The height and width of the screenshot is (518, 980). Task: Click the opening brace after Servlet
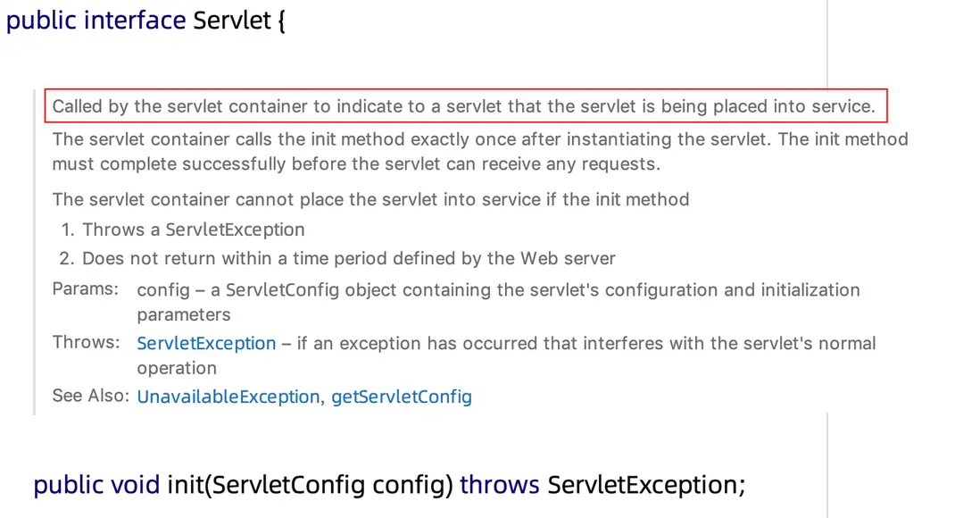coord(280,21)
